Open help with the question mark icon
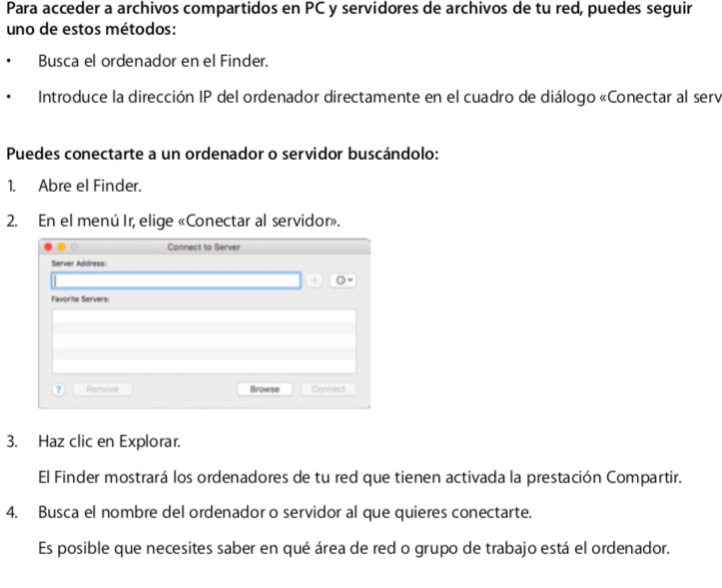This screenshot has width=722, height=588. pyautogui.click(x=58, y=389)
